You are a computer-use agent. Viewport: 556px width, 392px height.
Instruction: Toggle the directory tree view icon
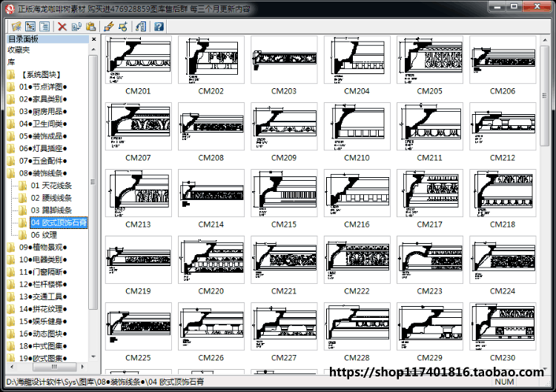[30, 27]
